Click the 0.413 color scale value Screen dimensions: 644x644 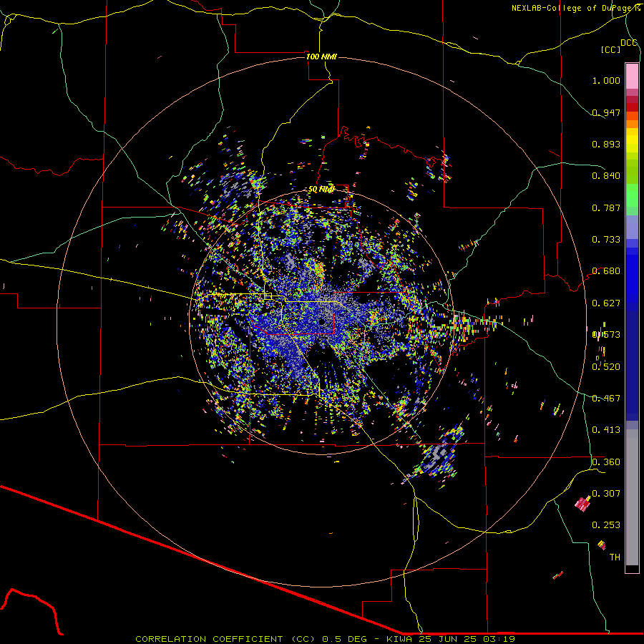click(606, 430)
